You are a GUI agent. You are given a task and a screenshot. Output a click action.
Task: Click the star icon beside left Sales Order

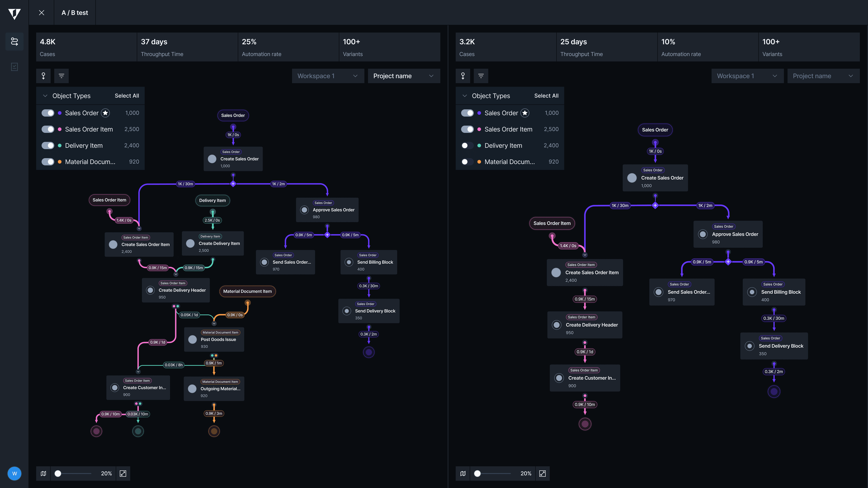point(106,113)
